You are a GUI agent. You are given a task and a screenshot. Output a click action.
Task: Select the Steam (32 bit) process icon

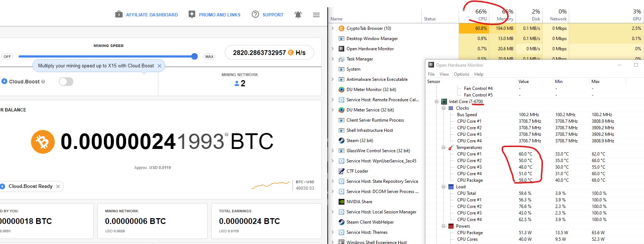point(342,141)
